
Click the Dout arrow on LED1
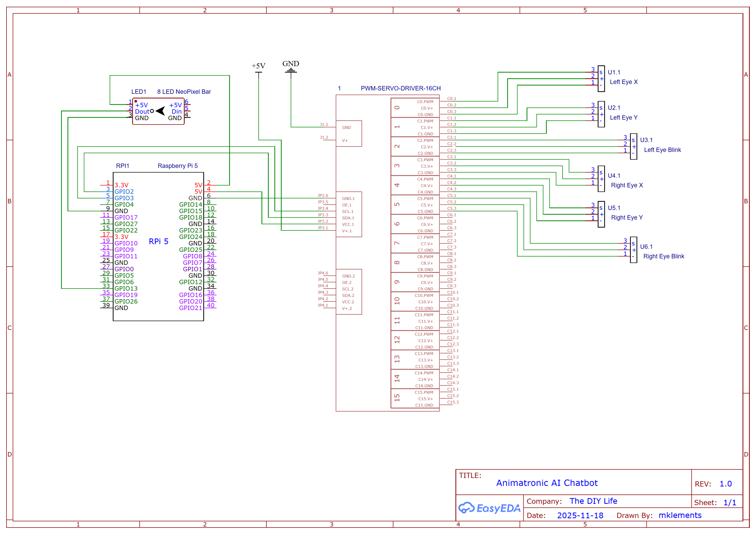pos(160,111)
